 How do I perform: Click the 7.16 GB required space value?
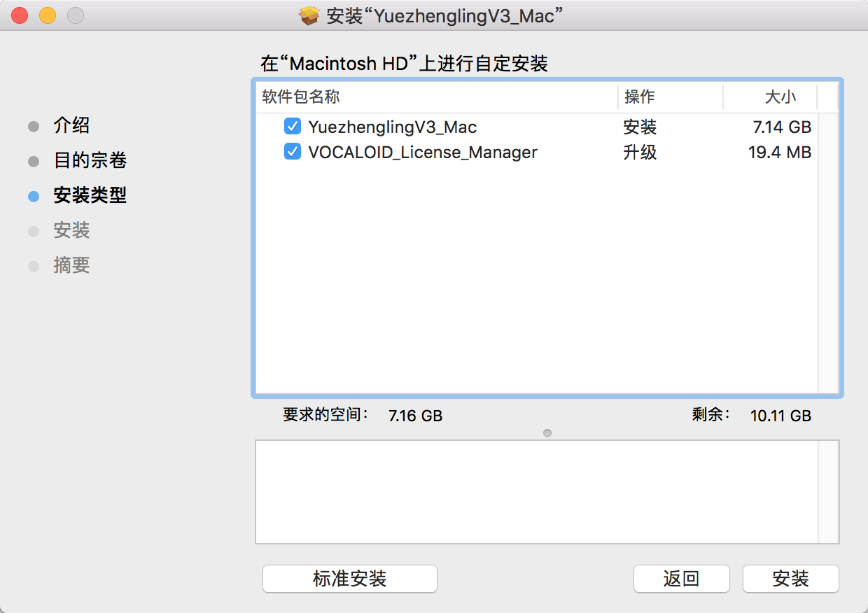415,416
